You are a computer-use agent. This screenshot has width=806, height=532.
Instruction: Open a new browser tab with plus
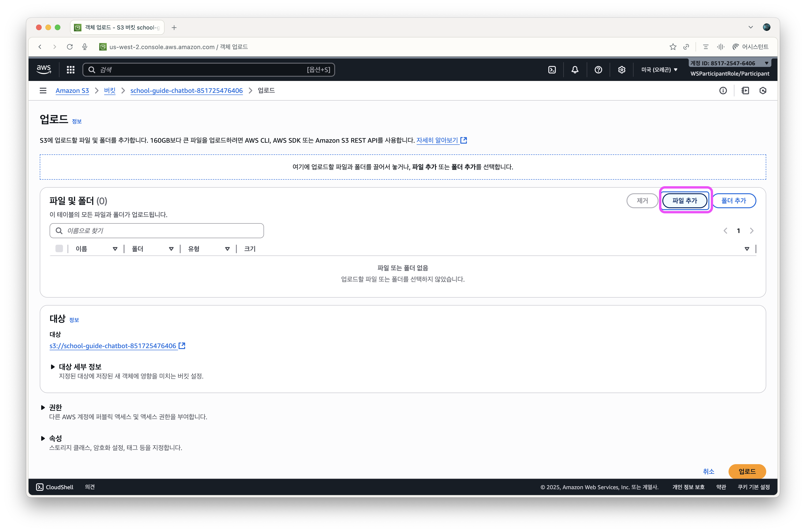point(174,27)
